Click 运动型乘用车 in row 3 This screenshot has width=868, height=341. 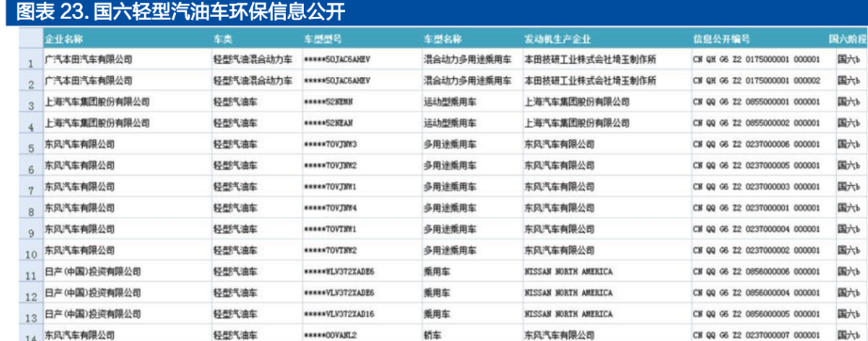(450, 102)
